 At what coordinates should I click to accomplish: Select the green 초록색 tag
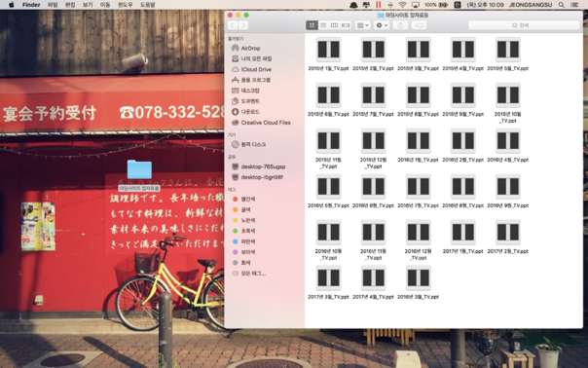244,231
